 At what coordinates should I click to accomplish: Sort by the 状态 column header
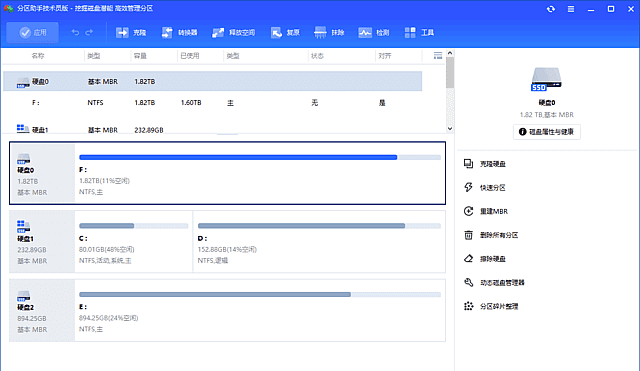pyautogui.click(x=317, y=56)
